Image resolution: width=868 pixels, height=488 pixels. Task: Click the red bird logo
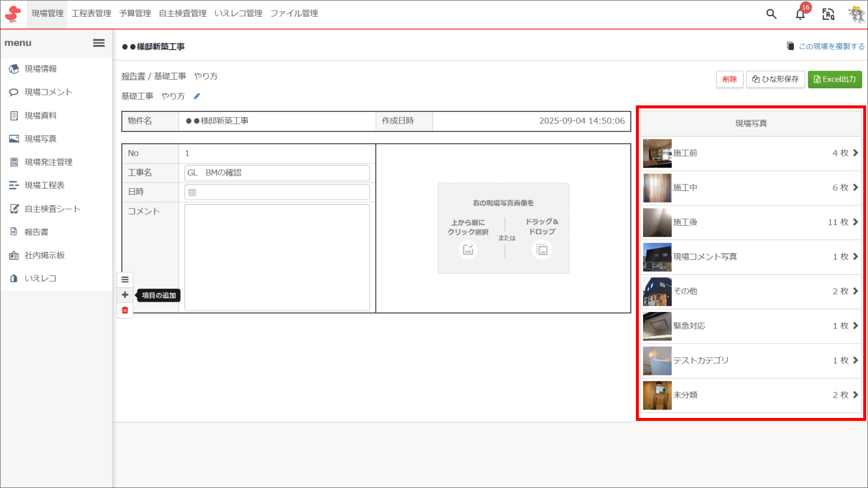click(x=13, y=13)
